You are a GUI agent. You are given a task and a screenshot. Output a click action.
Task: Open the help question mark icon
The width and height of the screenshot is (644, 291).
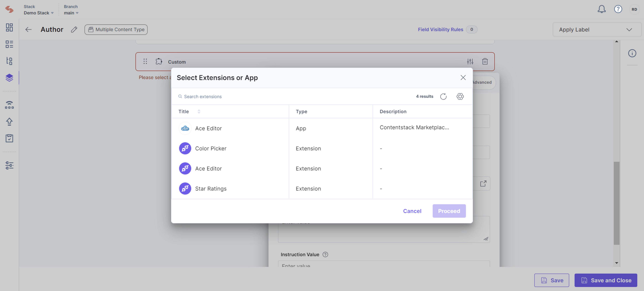click(618, 9)
